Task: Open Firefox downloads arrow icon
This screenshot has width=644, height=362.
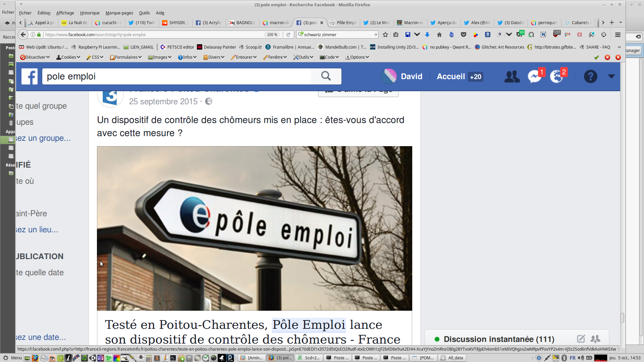Action: [427, 35]
